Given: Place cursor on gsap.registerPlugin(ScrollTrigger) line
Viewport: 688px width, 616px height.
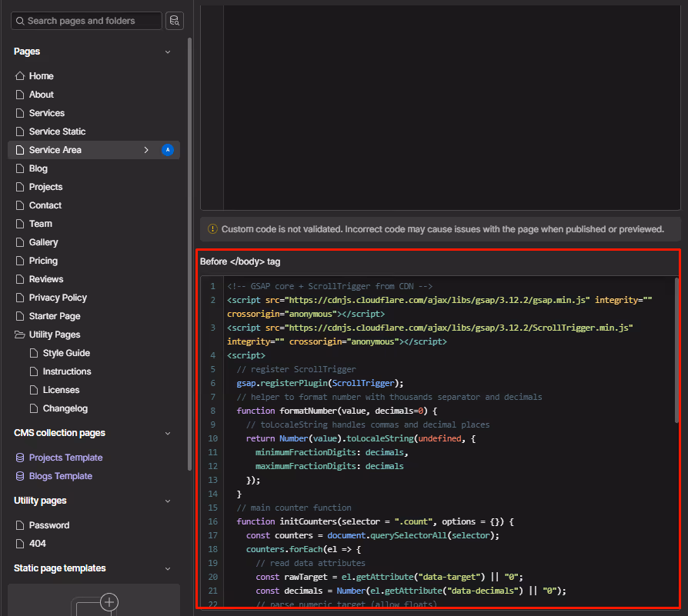Looking at the screenshot, I should tap(320, 383).
